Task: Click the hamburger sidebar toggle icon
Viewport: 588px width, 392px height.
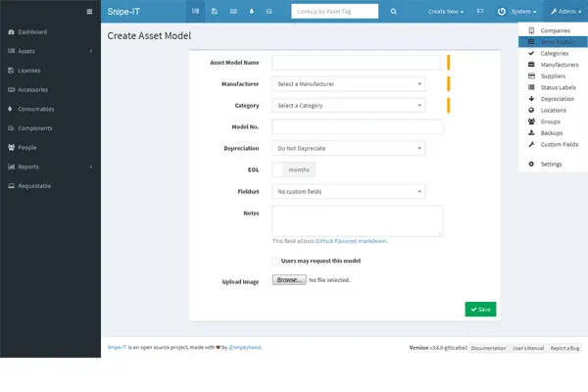Action: [89, 12]
